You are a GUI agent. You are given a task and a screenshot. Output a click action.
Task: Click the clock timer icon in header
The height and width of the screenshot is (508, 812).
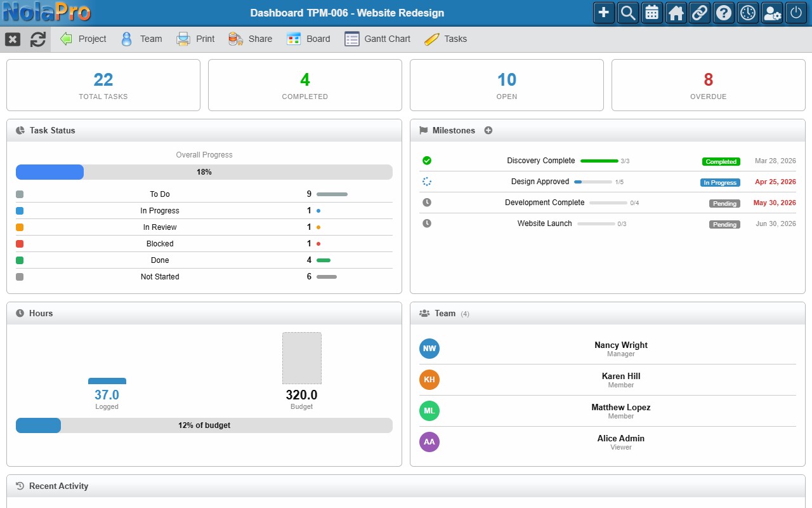pos(748,13)
